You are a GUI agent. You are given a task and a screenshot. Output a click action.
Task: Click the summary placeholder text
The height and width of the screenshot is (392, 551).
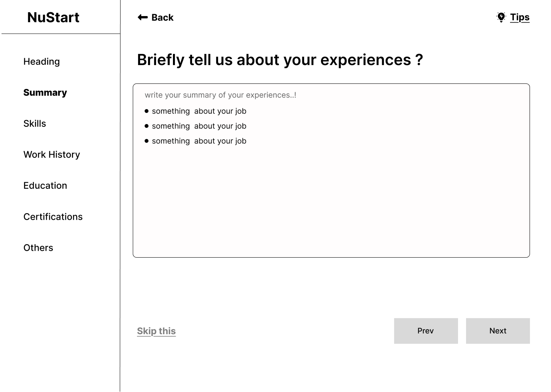pos(220,95)
